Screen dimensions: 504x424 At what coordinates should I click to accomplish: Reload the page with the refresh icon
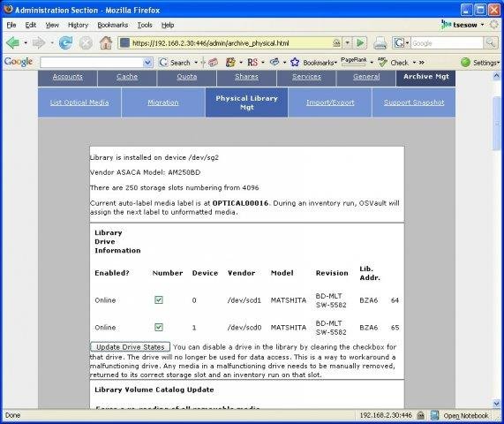click(65, 42)
